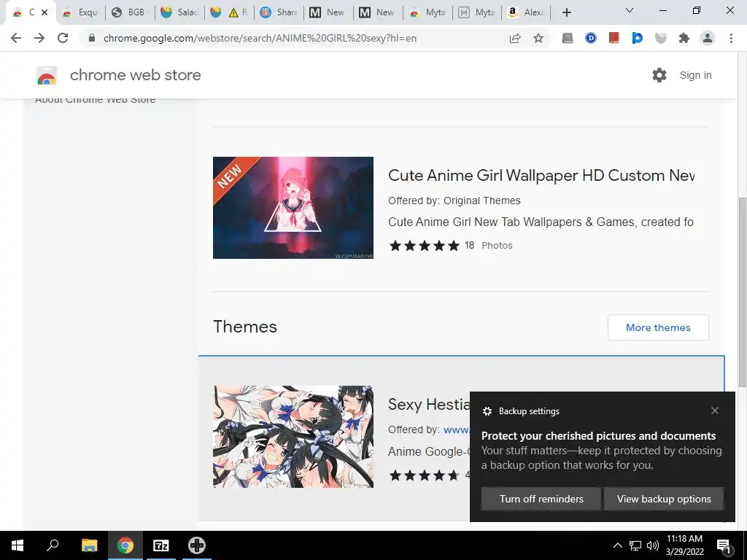Switch to the Exqu tab
Image resolution: width=747 pixels, height=560 pixels.
click(80, 12)
